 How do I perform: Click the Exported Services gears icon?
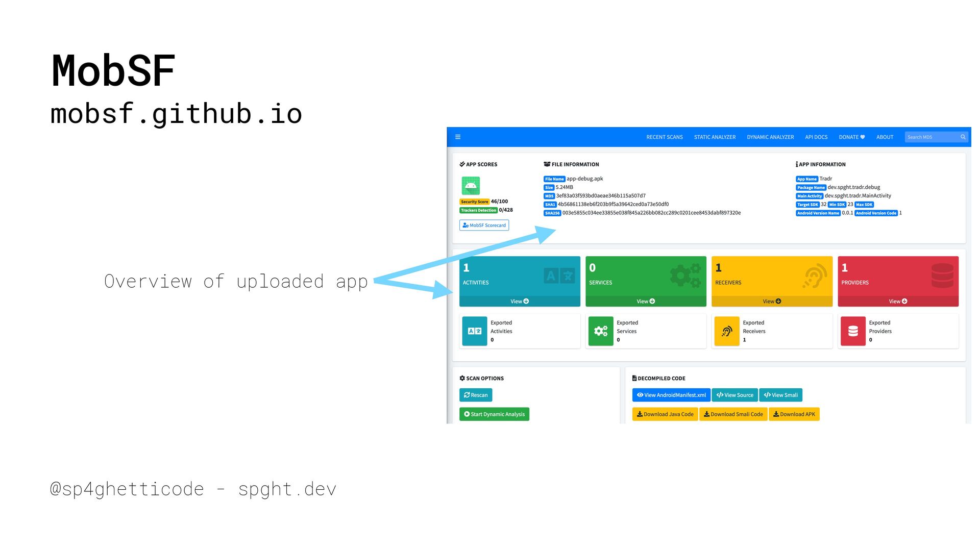[600, 331]
